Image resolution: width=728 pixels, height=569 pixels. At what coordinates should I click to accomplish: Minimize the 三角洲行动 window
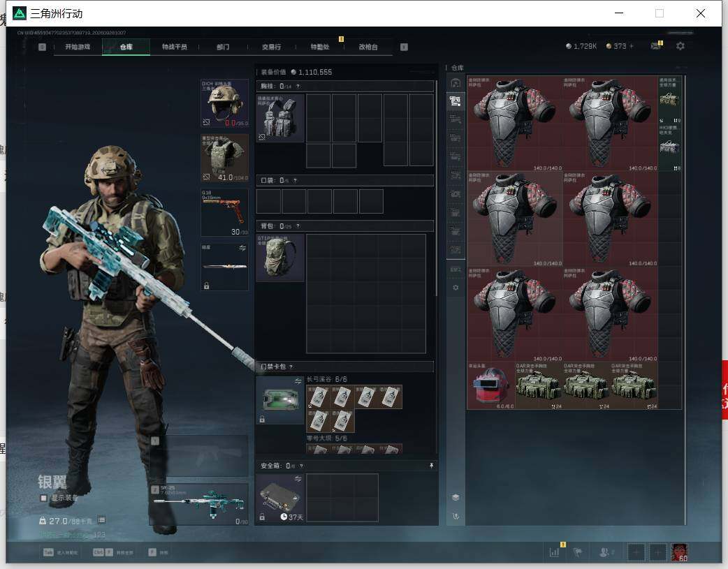619,13
